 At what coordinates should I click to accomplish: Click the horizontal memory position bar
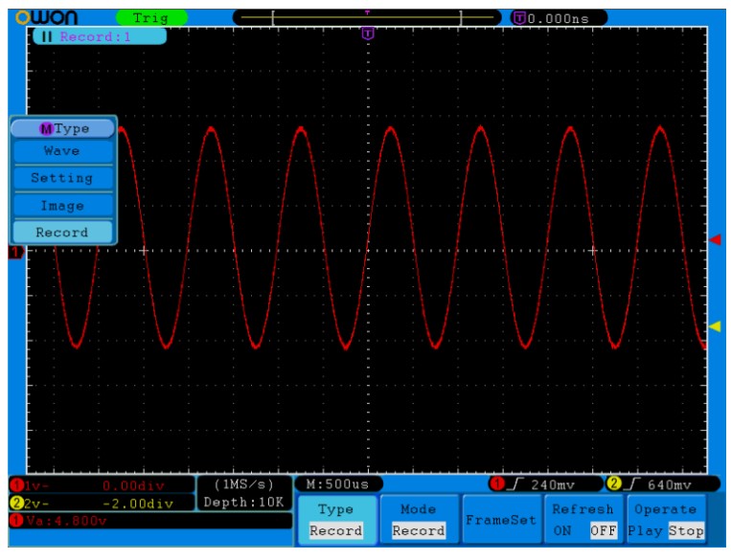point(367,17)
